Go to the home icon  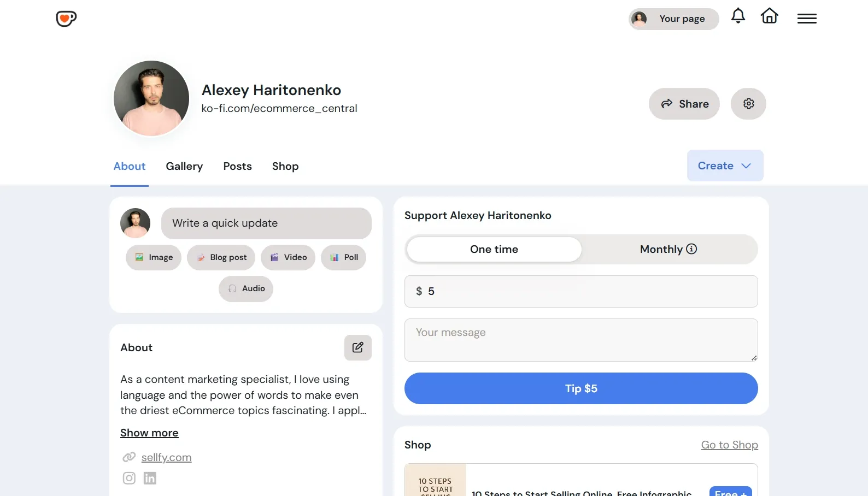pos(769,16)
